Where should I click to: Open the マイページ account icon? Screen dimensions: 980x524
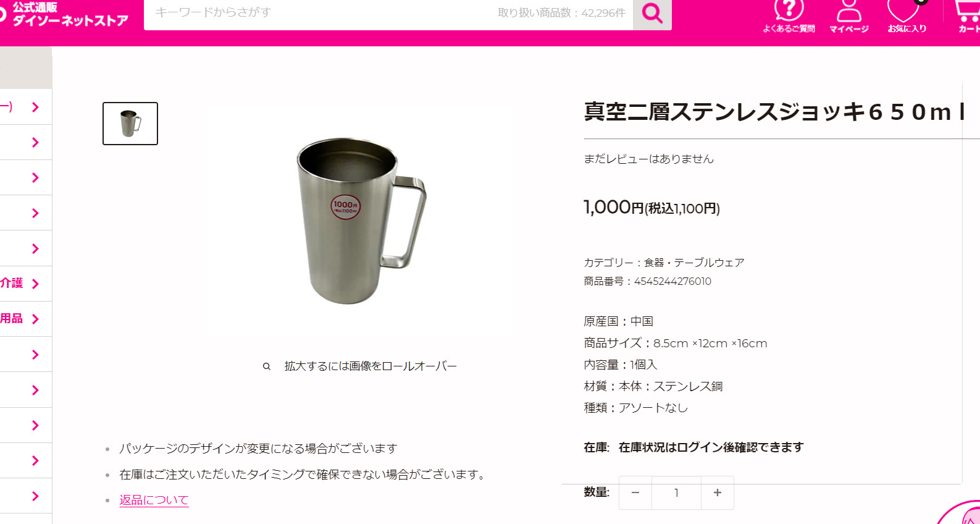[849, 16]
